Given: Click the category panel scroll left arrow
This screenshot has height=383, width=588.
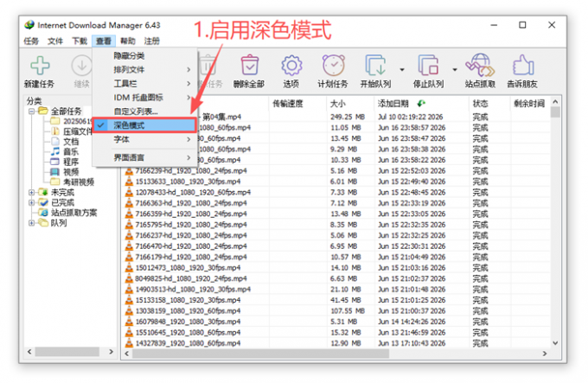Looking at the screenshot, I should pos(29,352).
